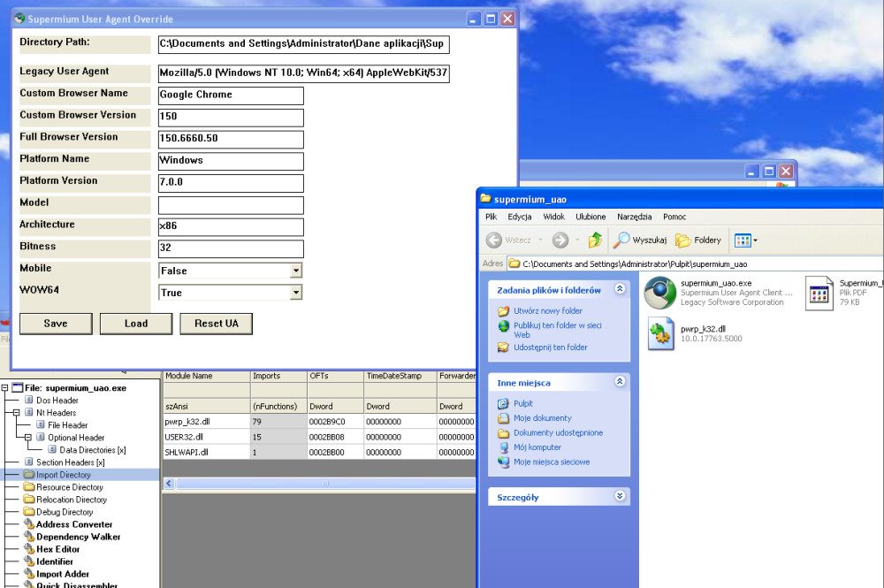Open Dokumenty udostępnione link
884x588 pixels.
pos(558,433)
